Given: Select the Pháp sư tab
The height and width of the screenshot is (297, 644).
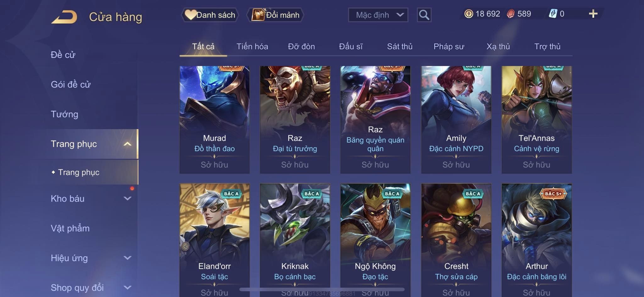Looking at the screenshot, I should coord(449,46).
